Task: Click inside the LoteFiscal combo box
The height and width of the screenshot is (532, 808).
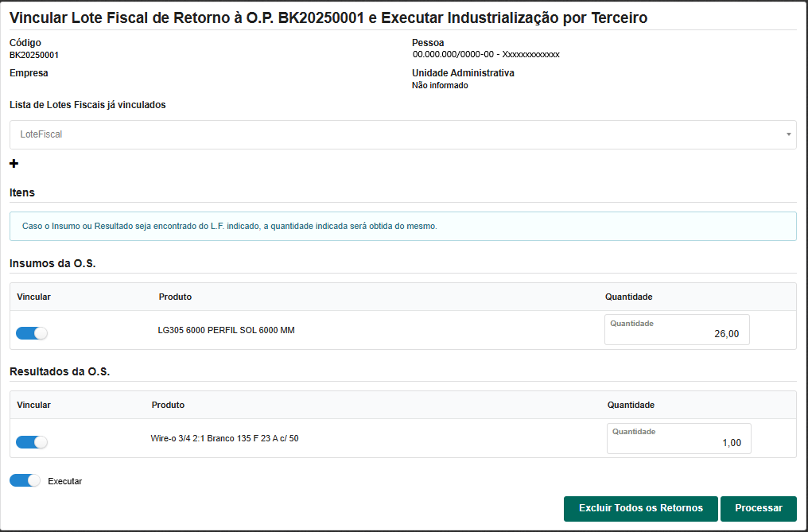Action: click(x=318, y=134)
